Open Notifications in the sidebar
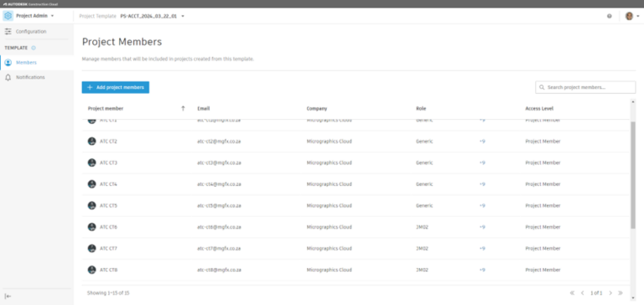 (x=37, y=78)
